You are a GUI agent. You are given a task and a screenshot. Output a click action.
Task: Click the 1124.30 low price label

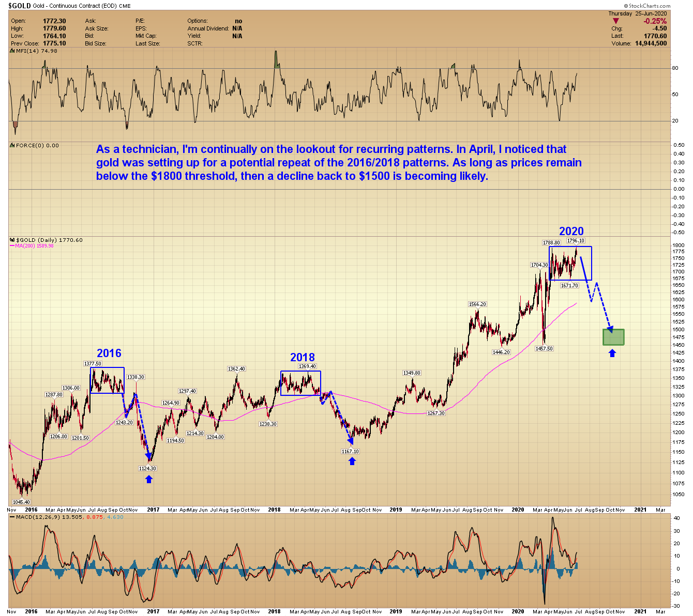pyautogui.click(x=147, y=468)
